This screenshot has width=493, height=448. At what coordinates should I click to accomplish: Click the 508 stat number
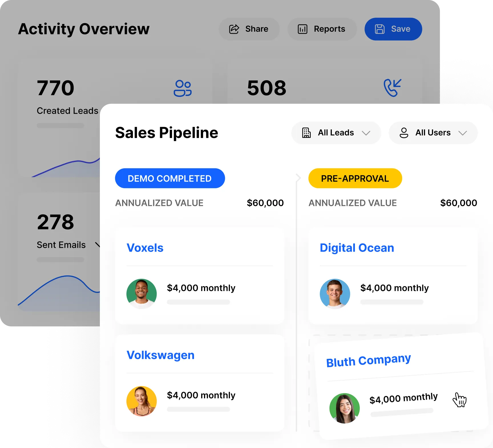click(x=267, y=88)
